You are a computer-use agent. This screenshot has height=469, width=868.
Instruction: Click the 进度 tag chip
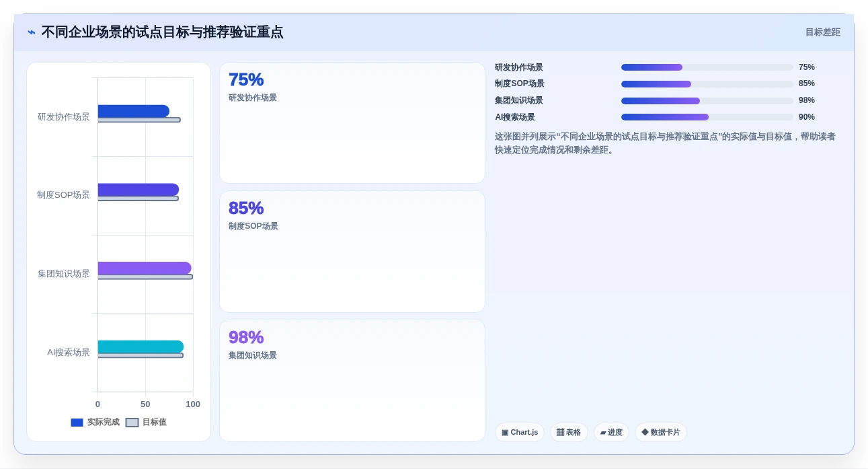tap(611, 433)
